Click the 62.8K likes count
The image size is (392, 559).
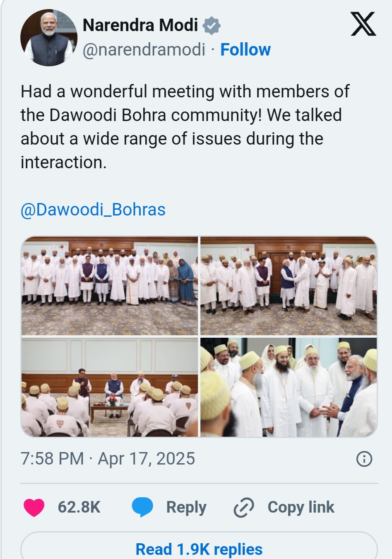click(79, 507)
